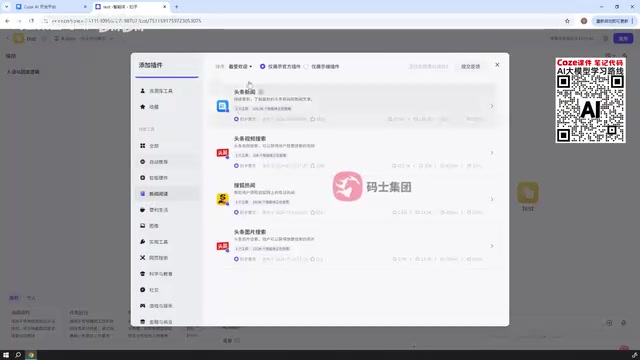Open a new browser tab
The image size is (640, 360).
(176, 7)
